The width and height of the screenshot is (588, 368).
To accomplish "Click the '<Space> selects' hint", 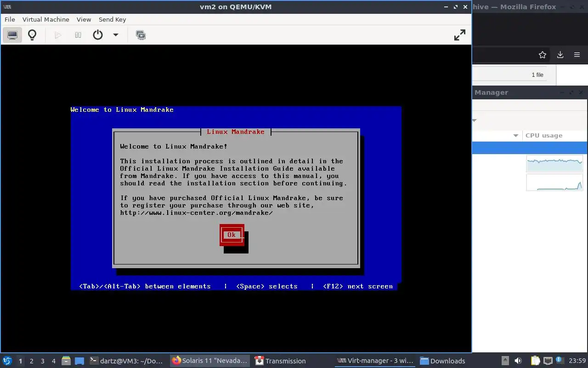I will coord(267,286).
